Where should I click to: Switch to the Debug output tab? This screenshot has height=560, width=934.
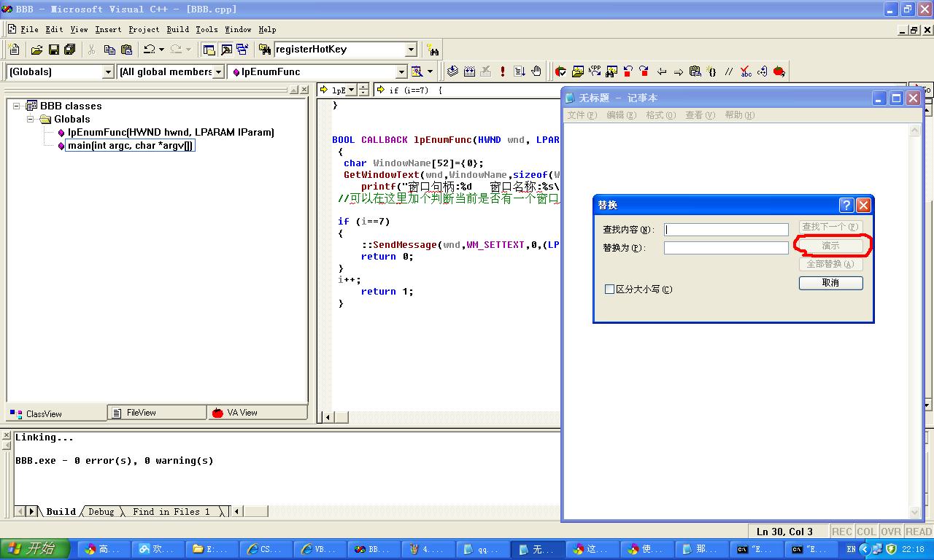pyautogui.click(x=101, y=512)
